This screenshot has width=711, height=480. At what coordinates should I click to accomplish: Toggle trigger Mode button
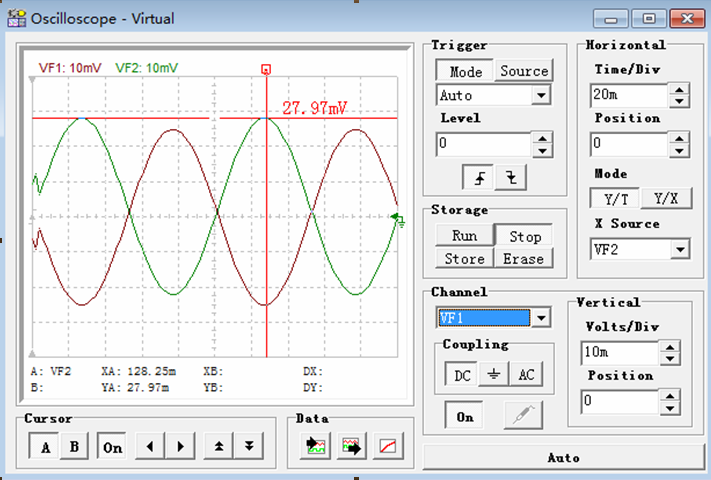tap(465, 71)
